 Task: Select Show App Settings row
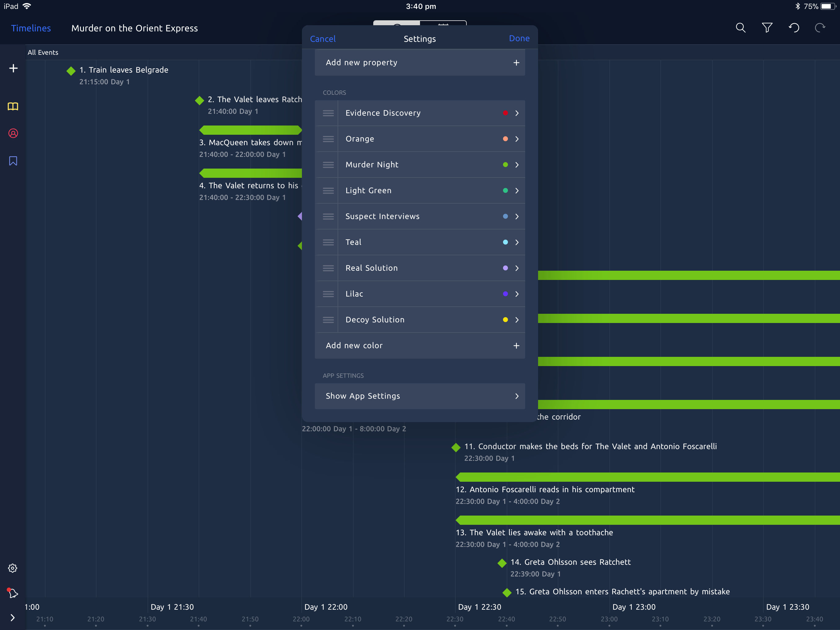[x=420, y=396]
